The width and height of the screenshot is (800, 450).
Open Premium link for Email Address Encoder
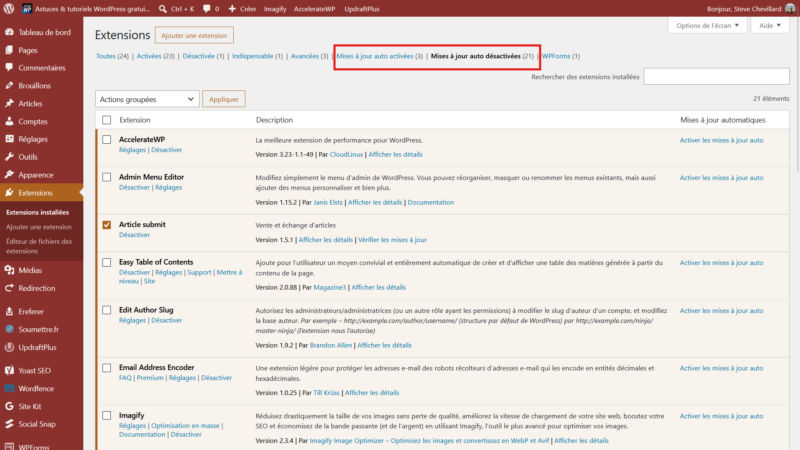click(150, 378)
